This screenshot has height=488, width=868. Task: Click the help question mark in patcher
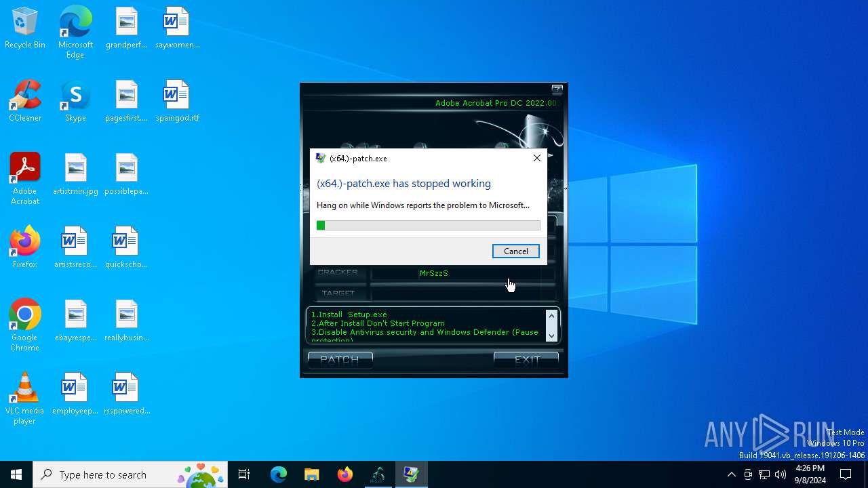point(557,89)
